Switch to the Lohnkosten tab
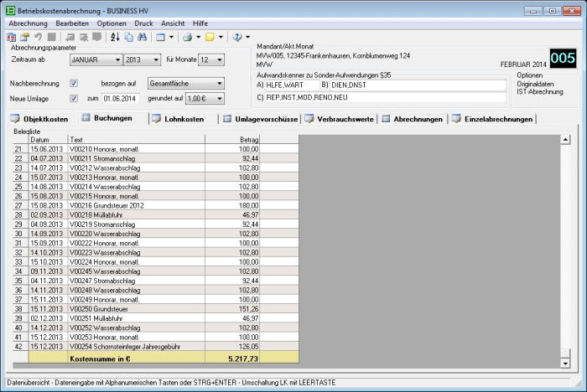The image size is (587, 392). point(179,119)
